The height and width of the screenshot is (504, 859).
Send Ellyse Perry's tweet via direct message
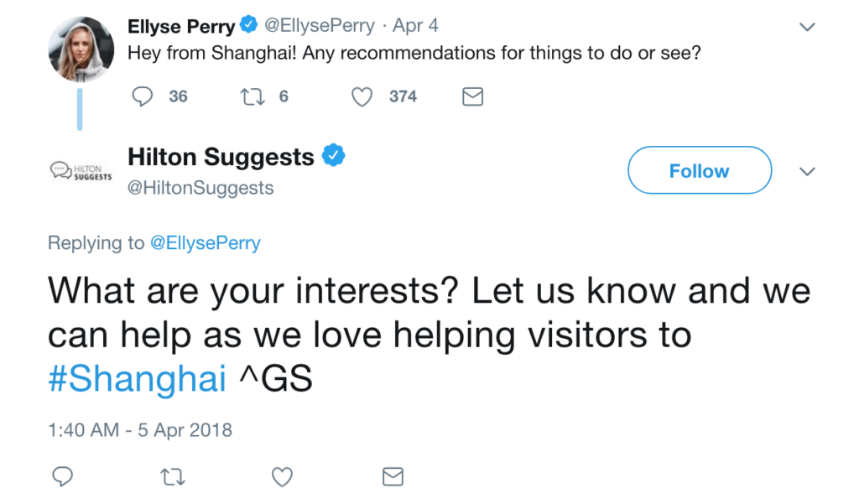point(473,97)
